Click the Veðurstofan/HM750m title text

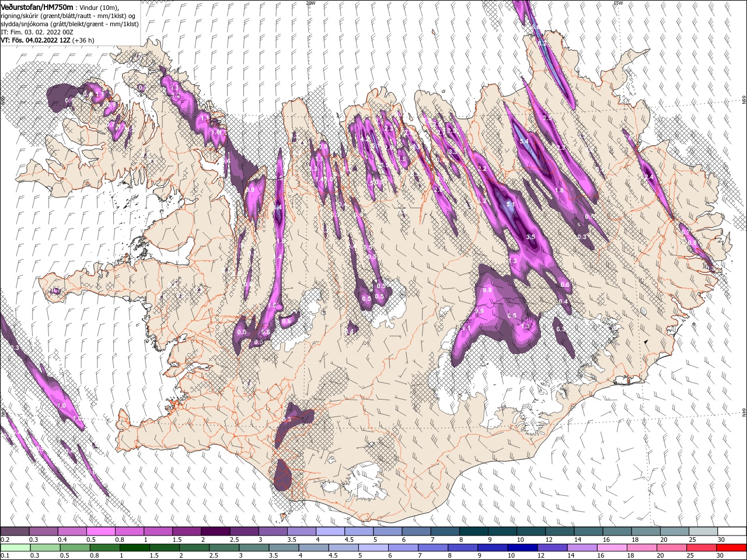tap(37, 6)
